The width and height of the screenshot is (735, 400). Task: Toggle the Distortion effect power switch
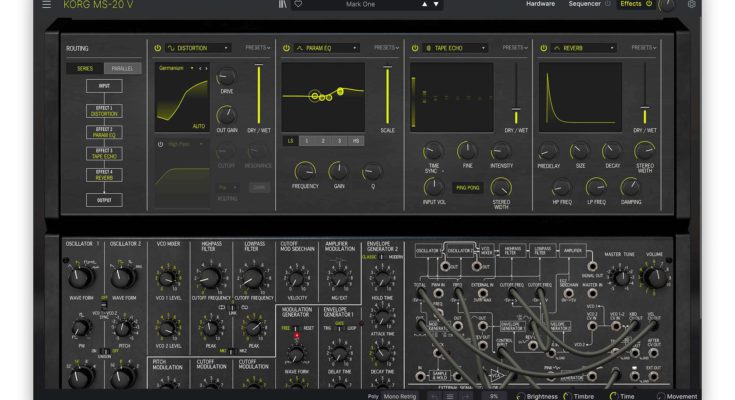(158, 48)
